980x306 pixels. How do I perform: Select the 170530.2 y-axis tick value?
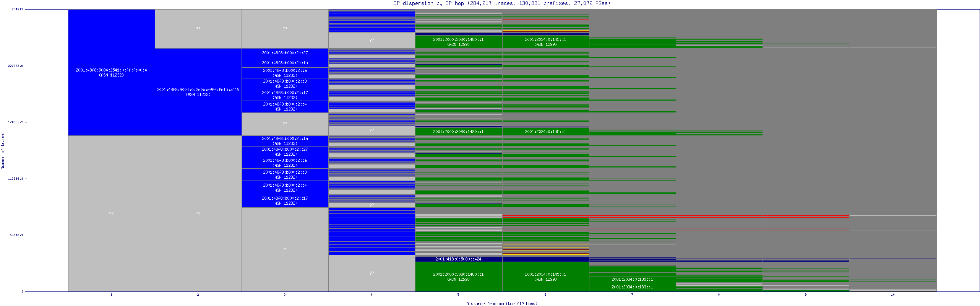coord(15,122)
